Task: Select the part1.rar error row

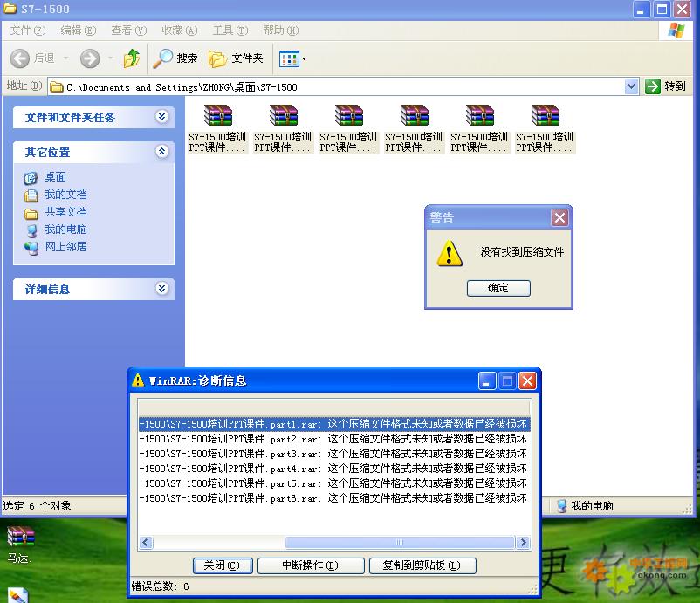Action: (334, 424)
